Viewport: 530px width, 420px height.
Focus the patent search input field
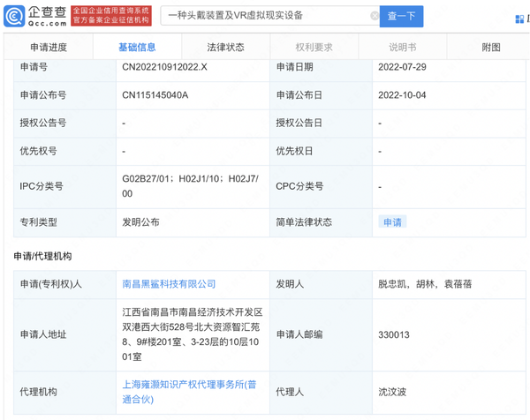click(x=269, y=16)
